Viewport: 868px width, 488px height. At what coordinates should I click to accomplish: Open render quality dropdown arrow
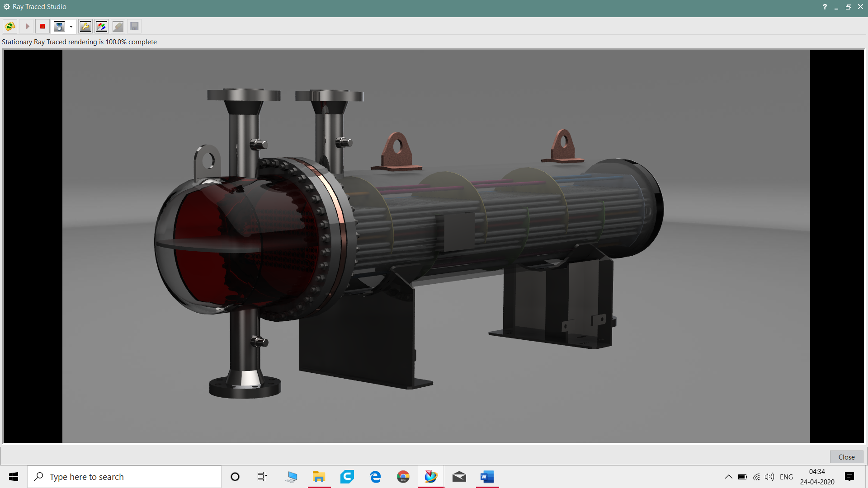pyautogui.click(x=71, y=27)
